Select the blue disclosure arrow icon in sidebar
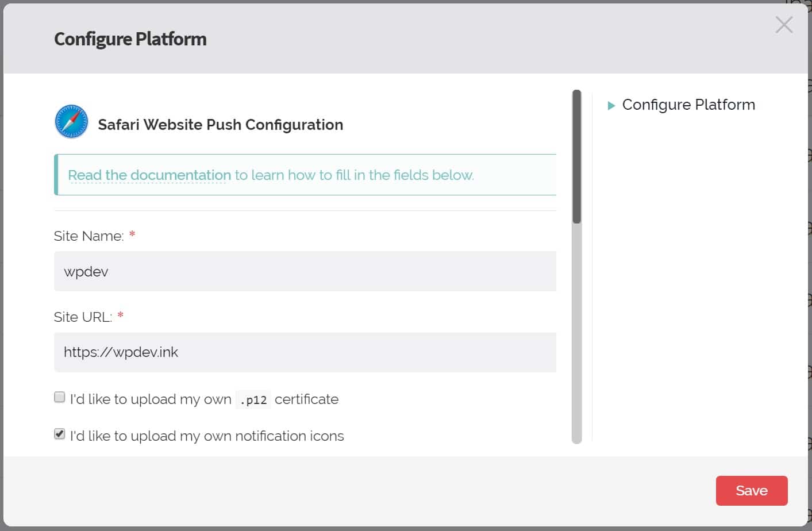This screenshot has width=812, height=531. click(x=611, y=105)
